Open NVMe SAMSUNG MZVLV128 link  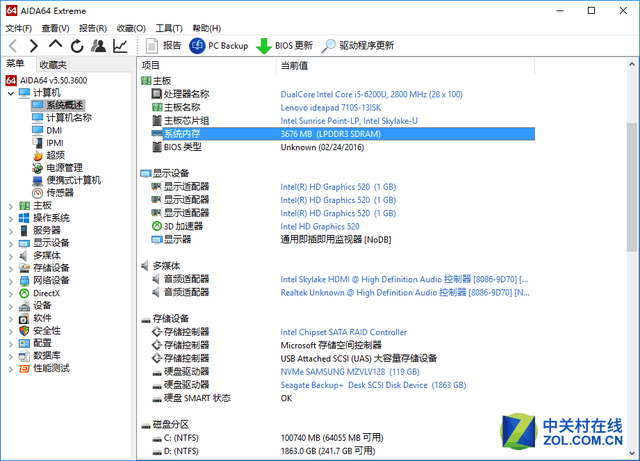(350, 372)
